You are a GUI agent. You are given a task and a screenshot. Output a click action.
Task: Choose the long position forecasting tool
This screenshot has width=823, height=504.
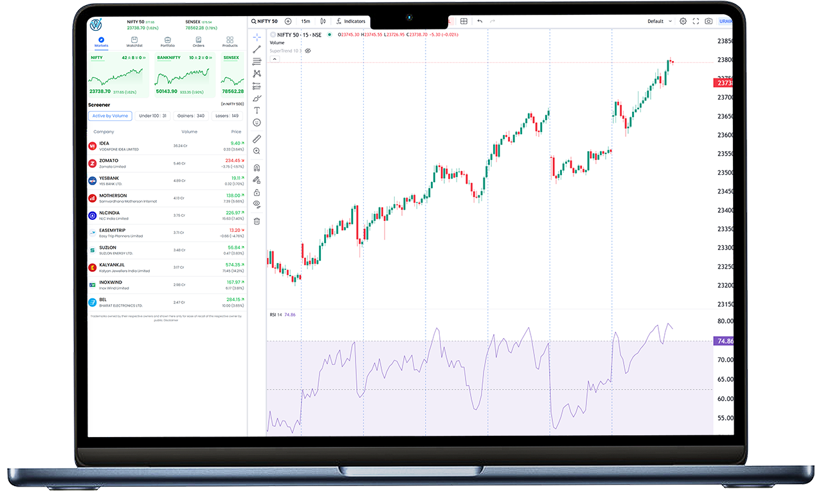pos(257,85)
